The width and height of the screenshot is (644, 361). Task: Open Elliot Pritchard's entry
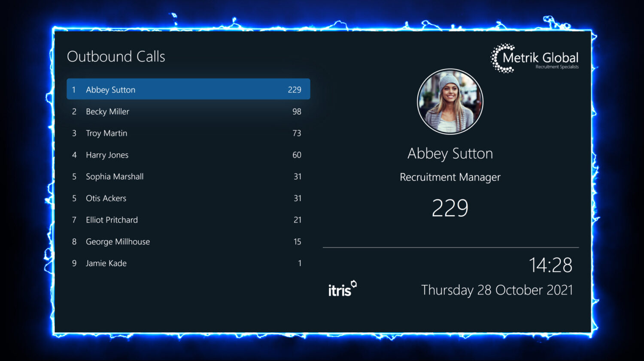[x=188, y=220]
